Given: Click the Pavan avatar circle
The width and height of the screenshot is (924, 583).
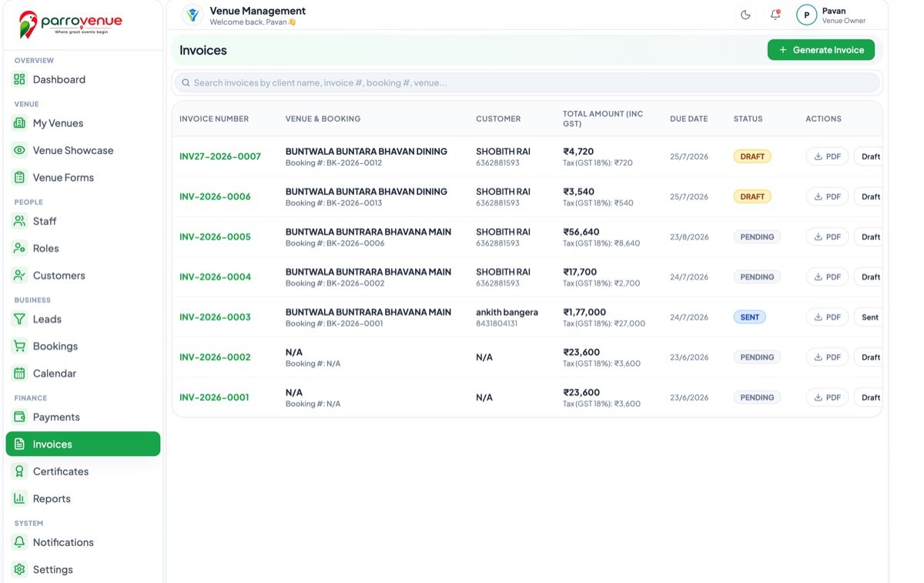Looking at the screenshot, I should click(x=806, y=15).
